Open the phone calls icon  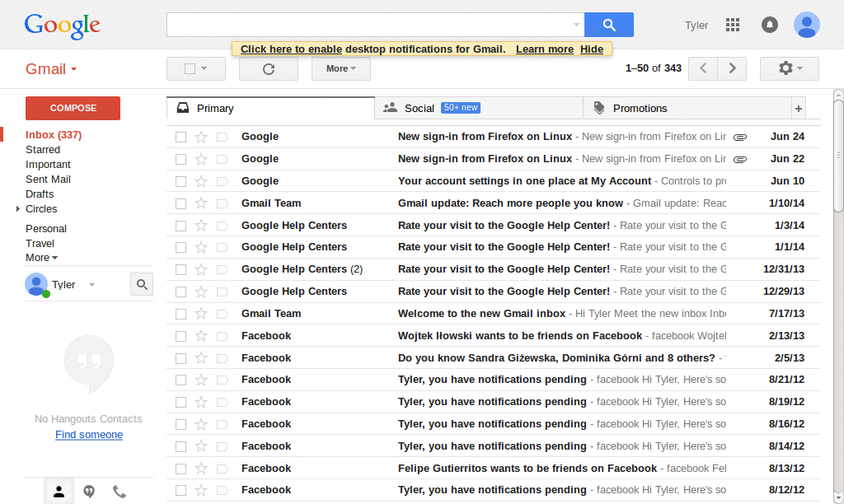(x=119, y=491)
